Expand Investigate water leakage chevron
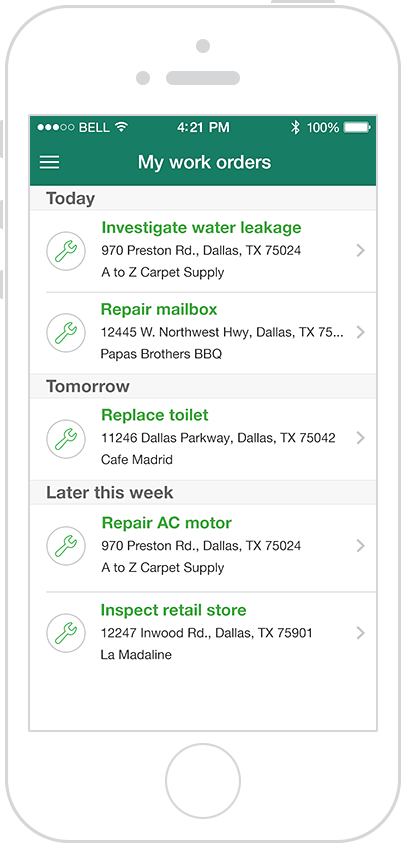Image resolution: width=401 pixels, height=843 pixels. click(361, 251)
